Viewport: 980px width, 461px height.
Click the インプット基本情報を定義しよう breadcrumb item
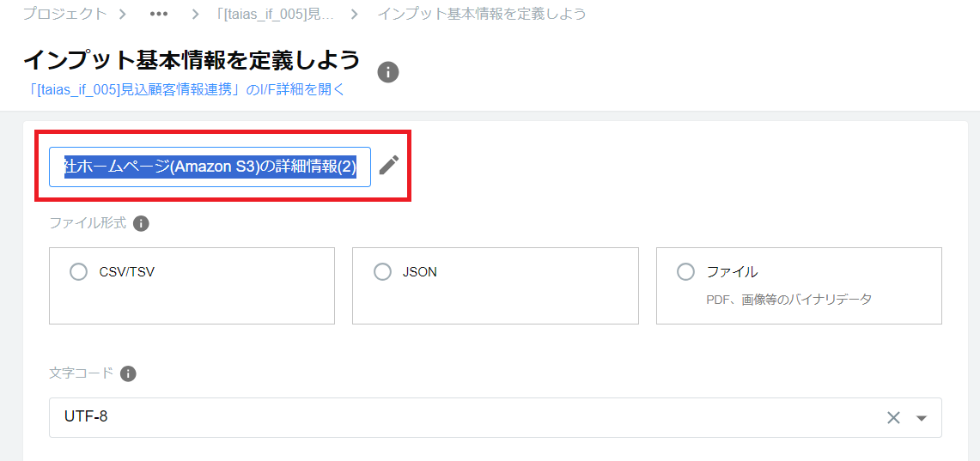pos(482,15)
